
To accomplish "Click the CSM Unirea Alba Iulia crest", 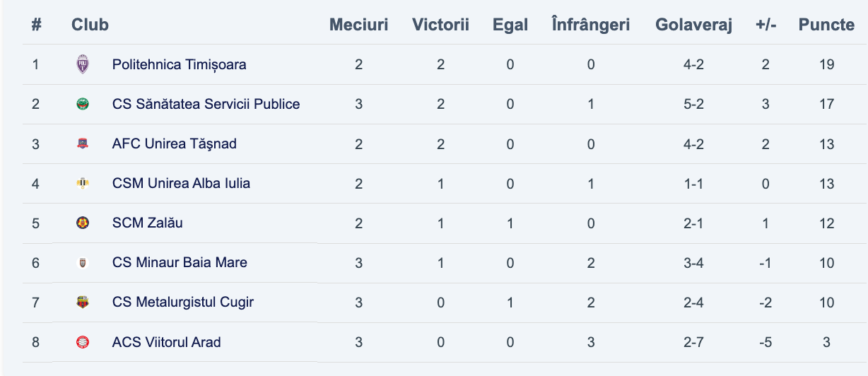I will tap(83, 183).
